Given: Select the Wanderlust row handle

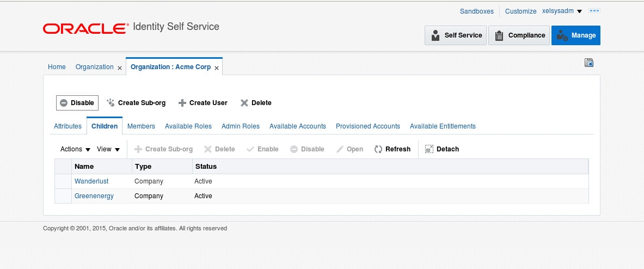Looking at the screenshot, I should (x=63, y=181).
